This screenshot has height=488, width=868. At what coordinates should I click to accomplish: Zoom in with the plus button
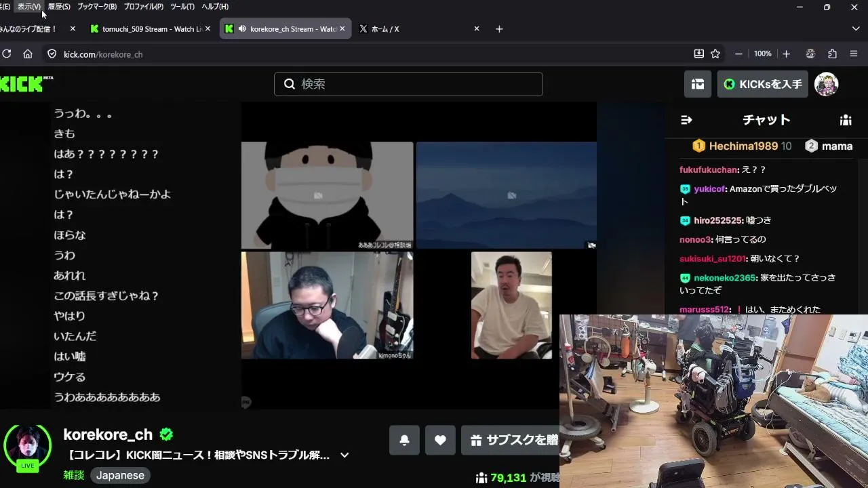pyautogui.click(x=786, y=54)
